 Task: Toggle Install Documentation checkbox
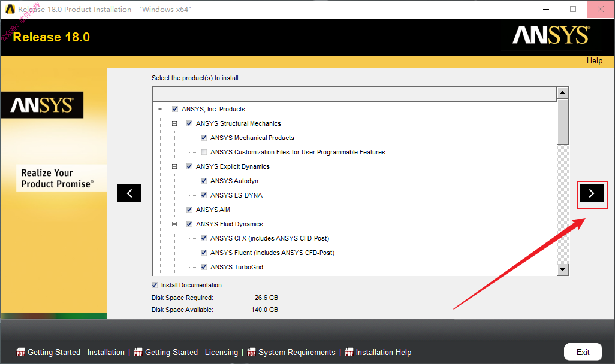[155, 285]
